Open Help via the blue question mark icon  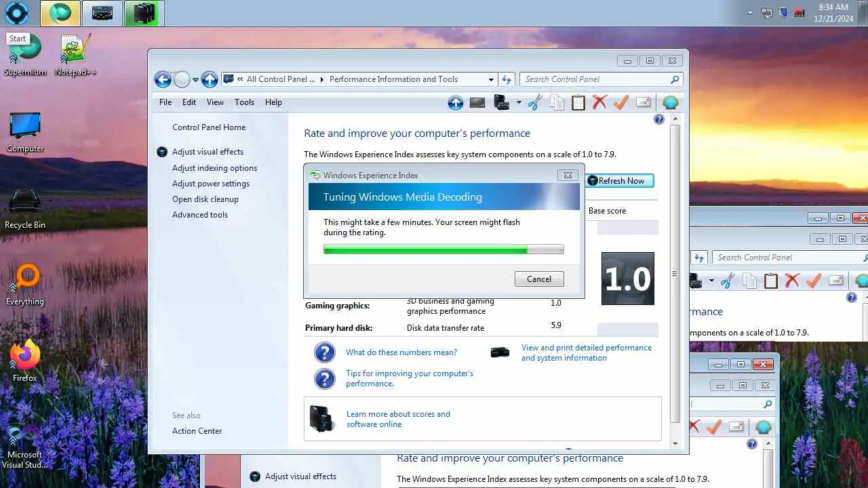pyautogui.click(x=659, y=119)
